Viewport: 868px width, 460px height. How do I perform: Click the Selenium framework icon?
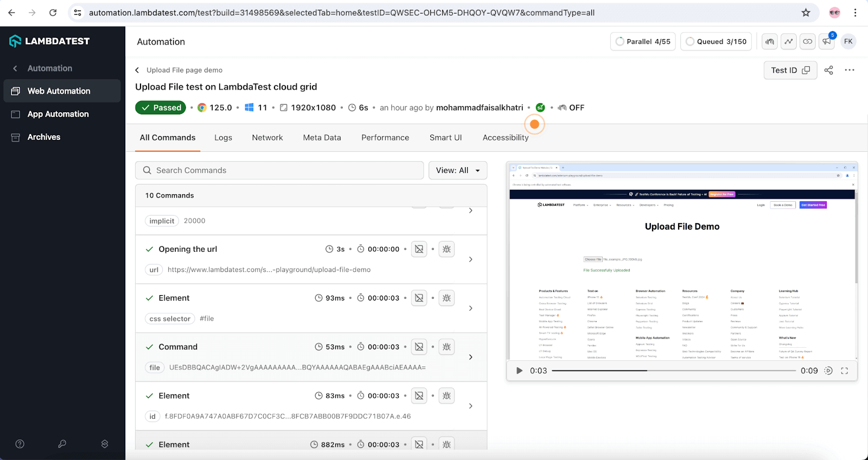click(x=540, y=107)
